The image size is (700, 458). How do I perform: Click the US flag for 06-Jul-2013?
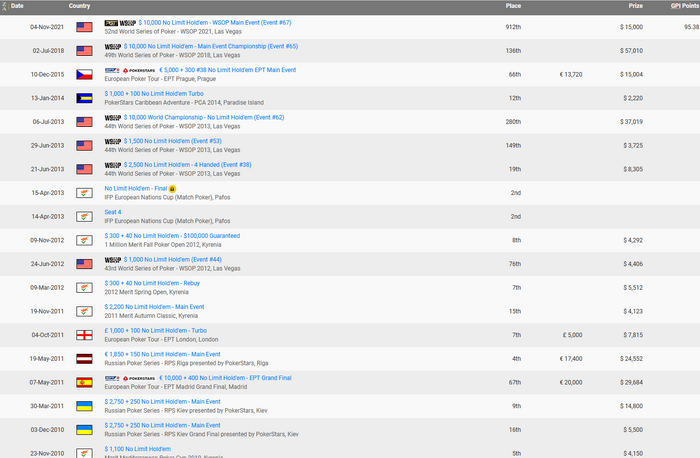pos(84,121)
